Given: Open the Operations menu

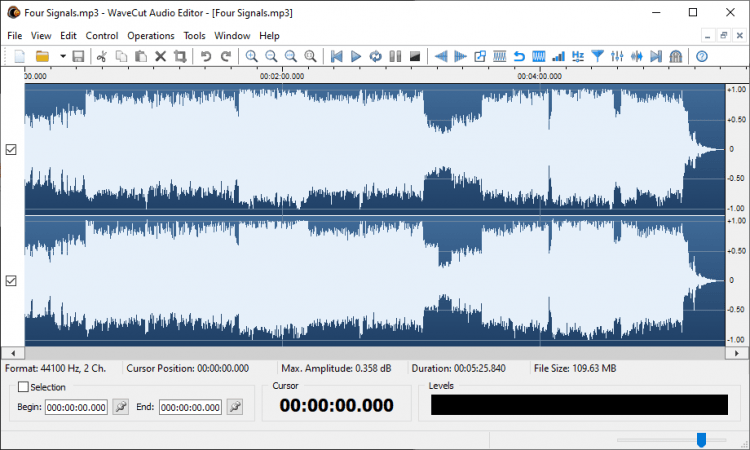Looking at the screenshot, I should (150, 35).
